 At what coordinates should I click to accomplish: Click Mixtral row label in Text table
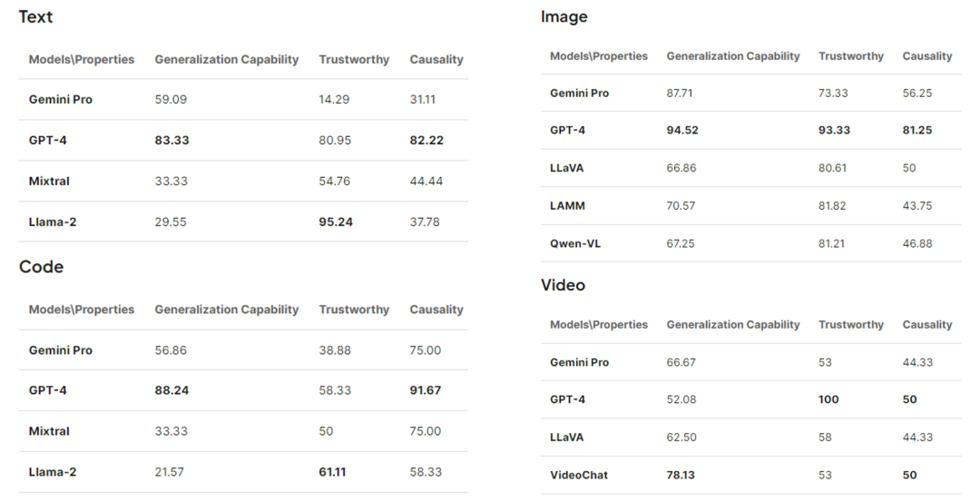(x=49, y=182)
